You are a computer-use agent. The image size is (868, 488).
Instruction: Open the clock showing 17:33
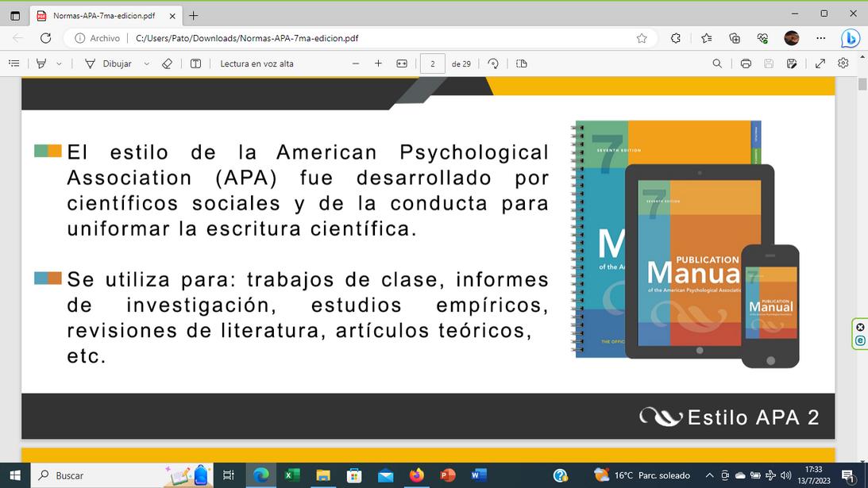814,475
